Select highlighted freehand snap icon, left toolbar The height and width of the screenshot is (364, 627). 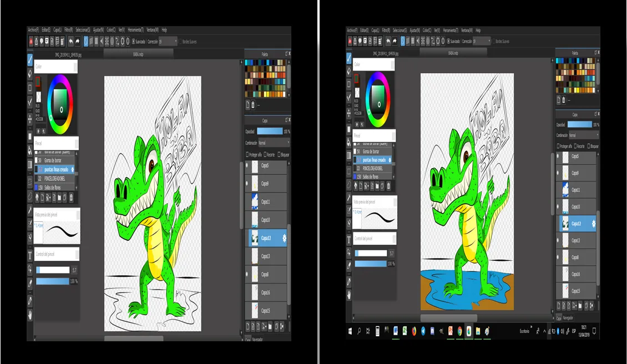[x=85, y=41]
